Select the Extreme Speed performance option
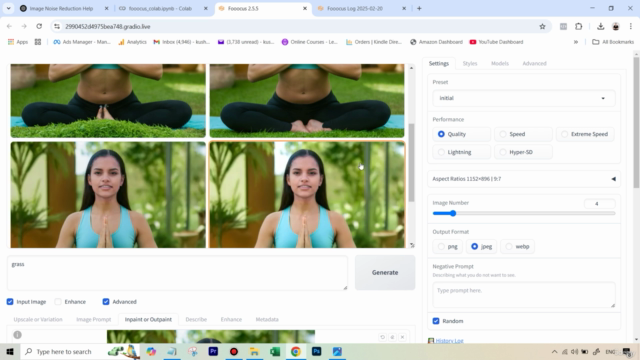This screenshot has height=360, width=640. [x=585, y=134]
